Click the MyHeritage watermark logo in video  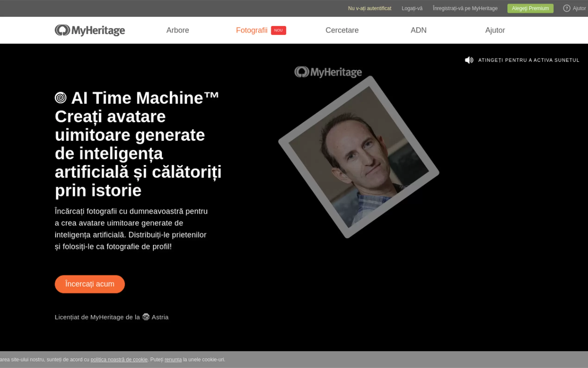point(328,72)
